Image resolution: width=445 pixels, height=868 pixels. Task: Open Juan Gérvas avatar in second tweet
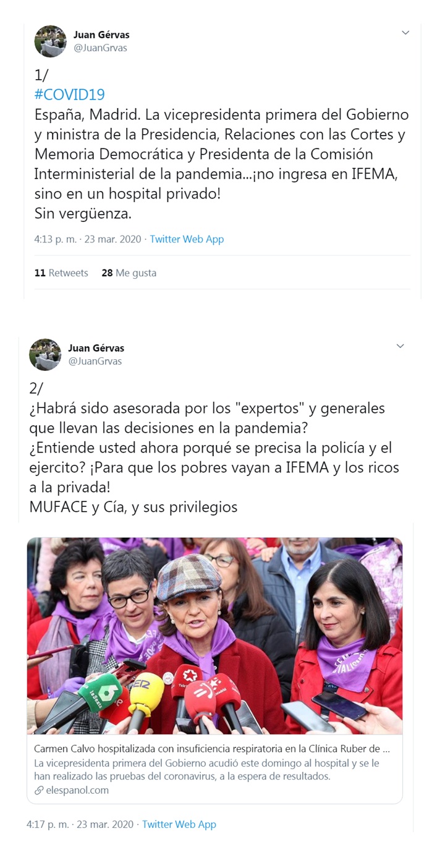(x=45, y=354)
